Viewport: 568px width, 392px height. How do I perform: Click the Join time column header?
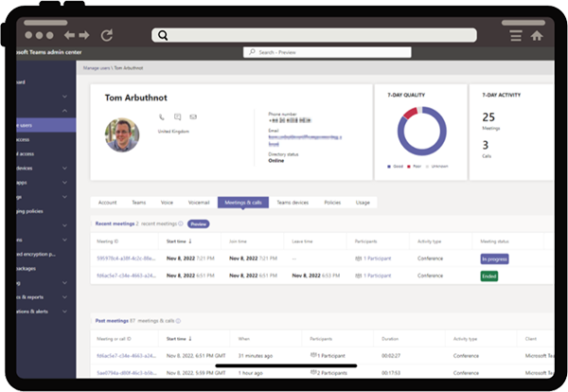pos(238,241)
